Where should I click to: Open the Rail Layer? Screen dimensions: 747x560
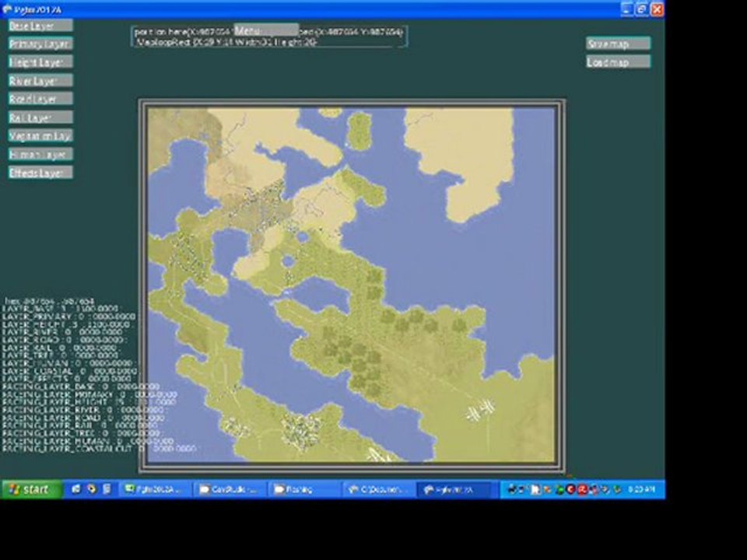coord(40,117)
